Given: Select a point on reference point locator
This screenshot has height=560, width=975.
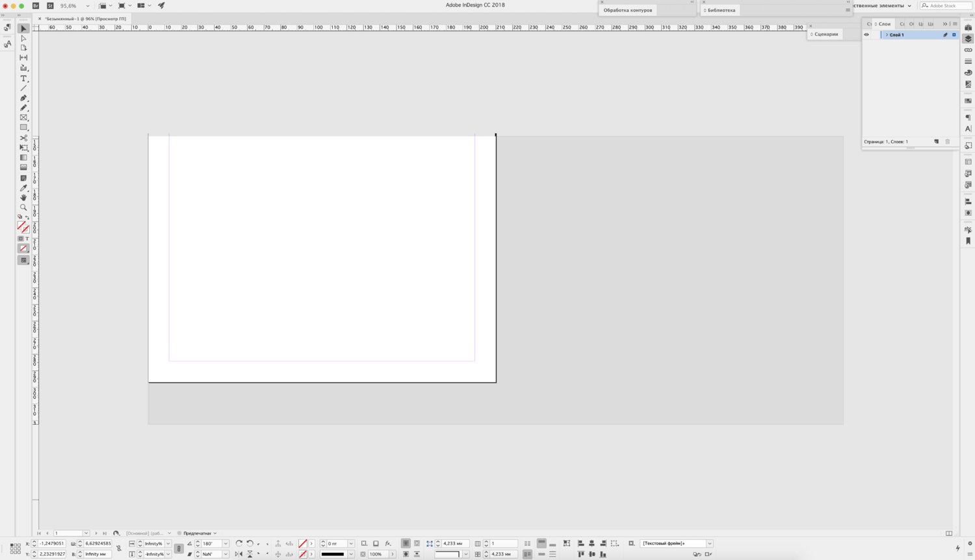Looking at the screenshot, I should tap(15, 549).
